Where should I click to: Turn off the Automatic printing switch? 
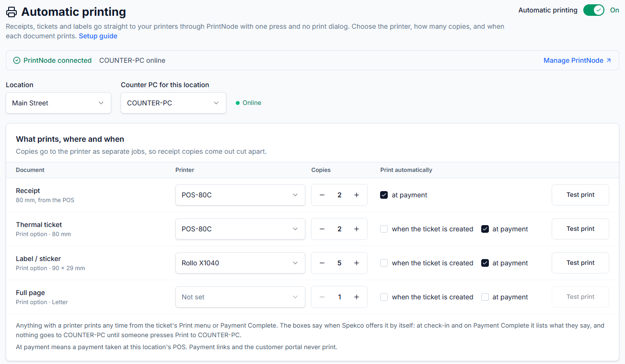tap(594, 10)
